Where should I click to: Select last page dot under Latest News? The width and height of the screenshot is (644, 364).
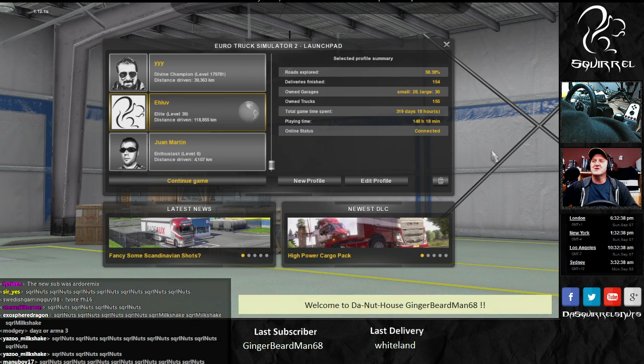coord(267,255)
